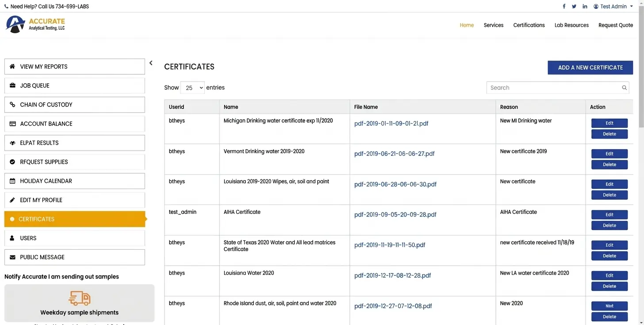
Task: Open pdf-2019-11-19-11-11-50.pdf file link
Action: (x=390, y=245)
